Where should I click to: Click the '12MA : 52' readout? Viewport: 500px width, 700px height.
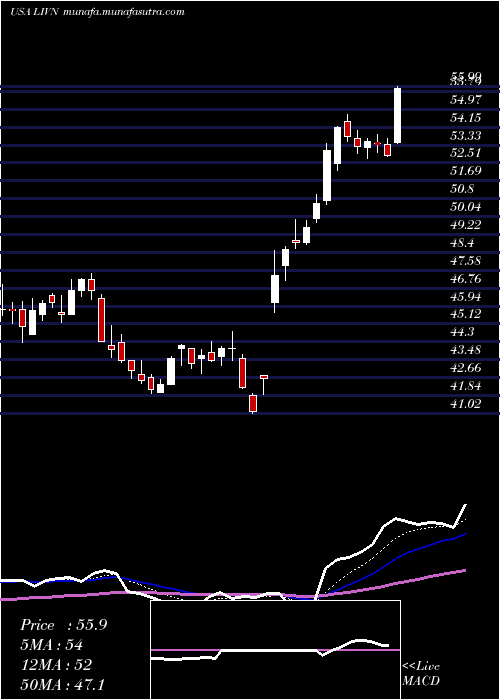coord(56,665)
